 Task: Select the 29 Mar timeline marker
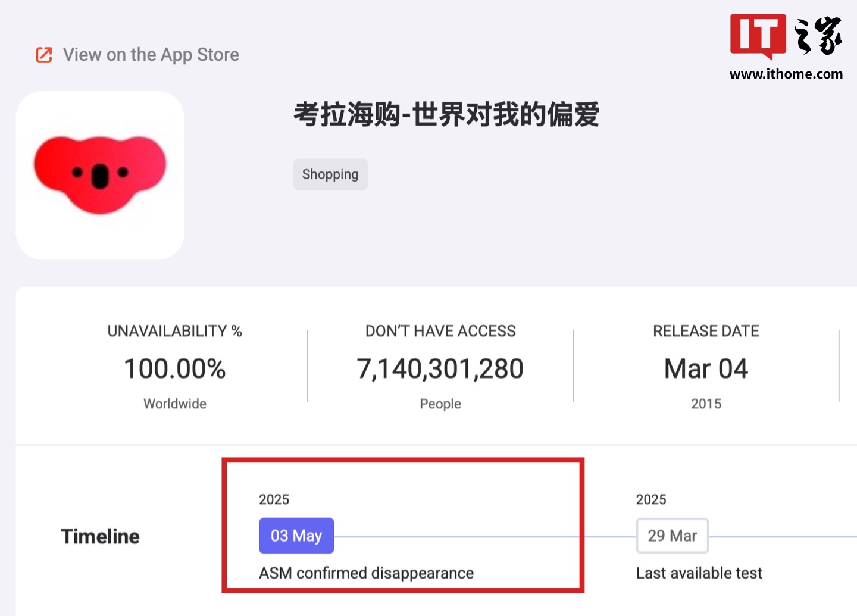point(673,536)
